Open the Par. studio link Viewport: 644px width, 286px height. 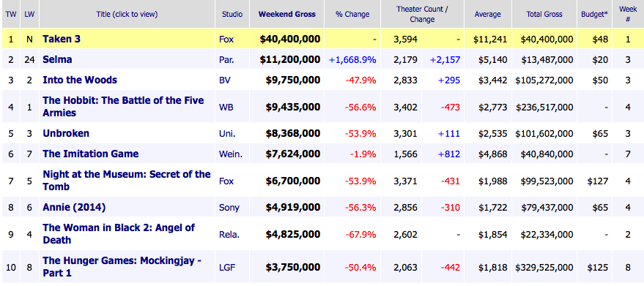click(x=226, y=60)
